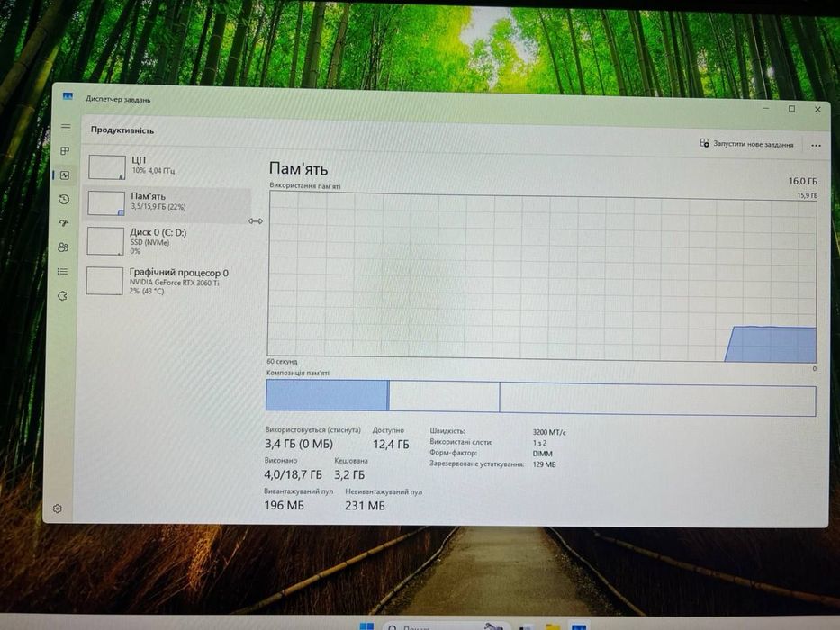Click the 'NVIDIA GeForce RTX 3060 Ti' text
The height and width of the screenshot is (630, 840).
point(174,283)
